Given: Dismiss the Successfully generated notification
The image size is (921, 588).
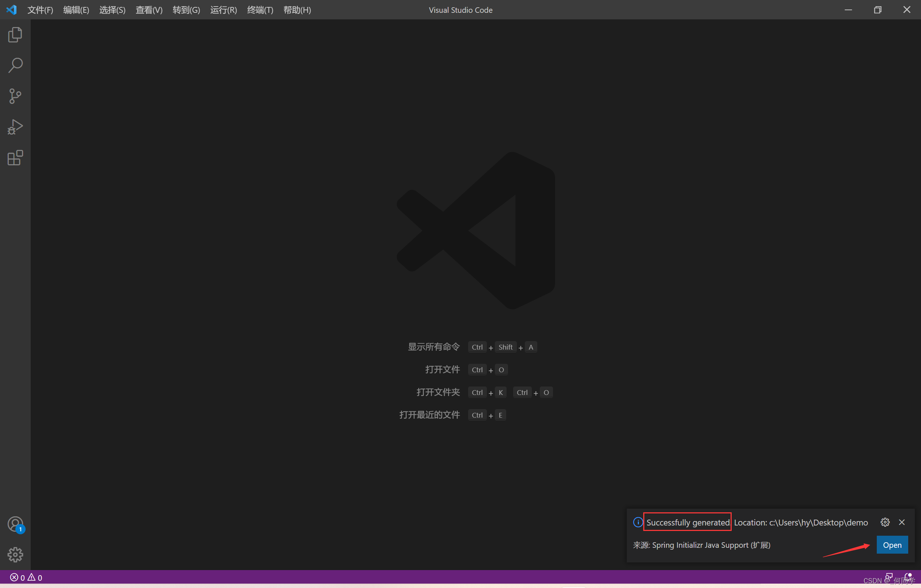Looking at the screenshot, I should pyautogui.click(x=902, y=522).
